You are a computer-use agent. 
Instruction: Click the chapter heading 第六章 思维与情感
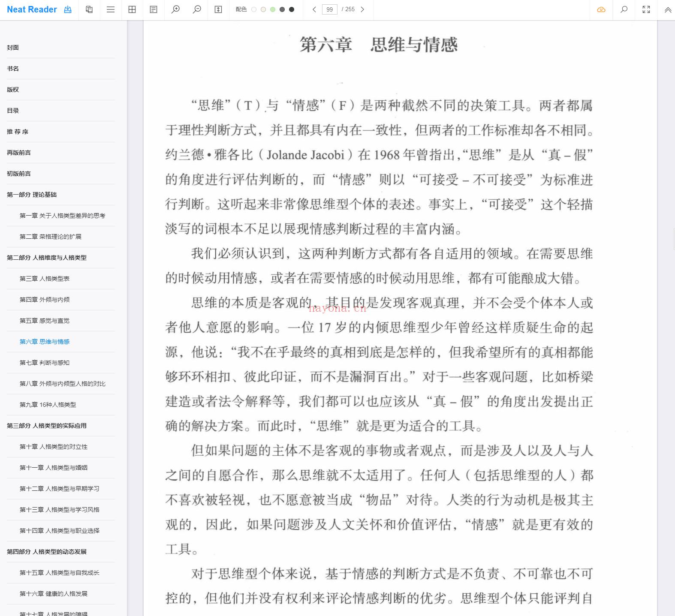point(379,45)
